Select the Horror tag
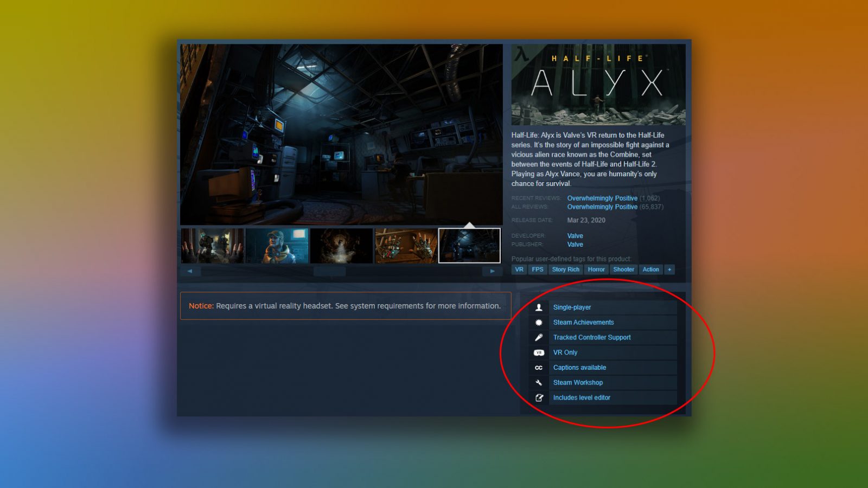 [596, 269]
